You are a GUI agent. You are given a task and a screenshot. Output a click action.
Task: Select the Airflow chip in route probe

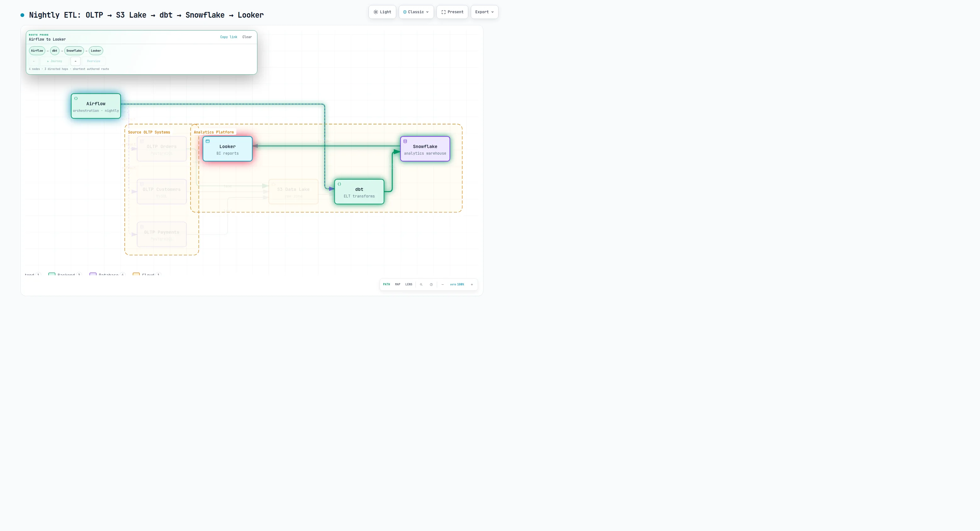(37, 51)
